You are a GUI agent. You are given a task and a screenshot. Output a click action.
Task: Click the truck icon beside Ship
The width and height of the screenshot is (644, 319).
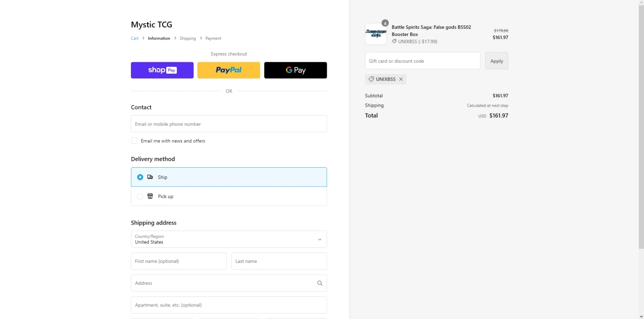[x=150, y=177]
